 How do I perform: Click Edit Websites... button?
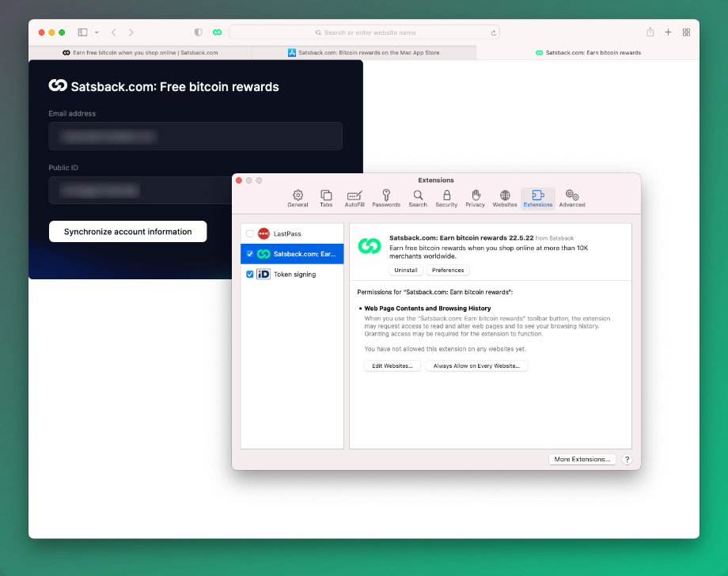click(392, 366)
